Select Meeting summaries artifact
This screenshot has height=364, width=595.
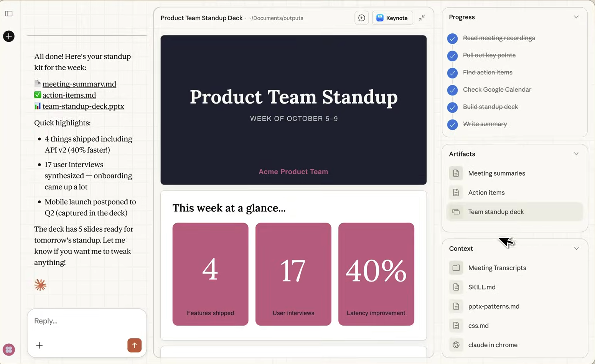496,173
